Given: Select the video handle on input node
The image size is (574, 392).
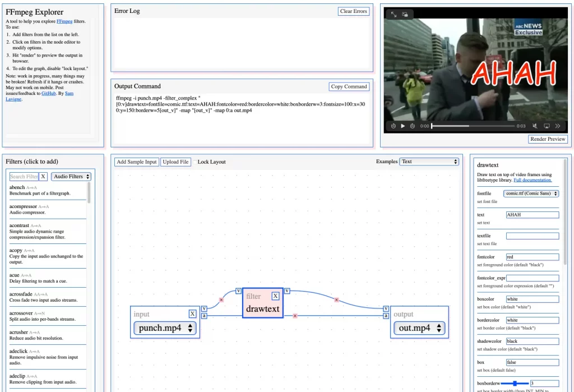Looking at the screenshot, I should 204,309.
